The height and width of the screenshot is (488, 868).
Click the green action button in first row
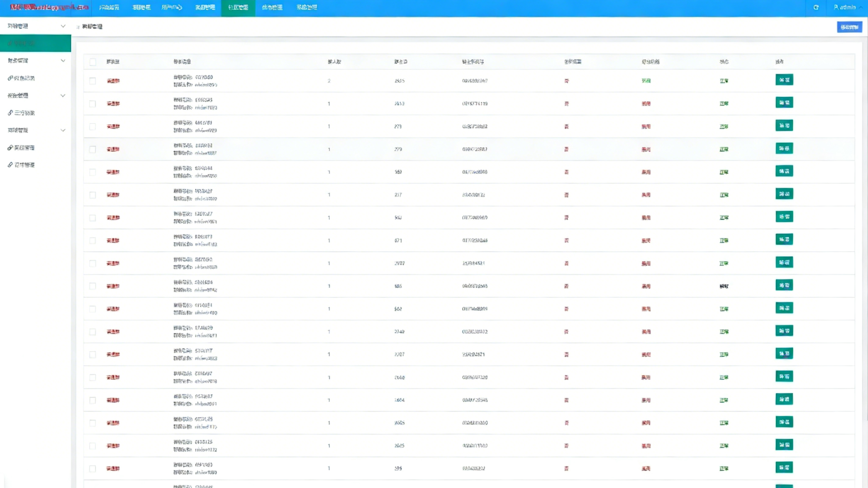[784, 80]
